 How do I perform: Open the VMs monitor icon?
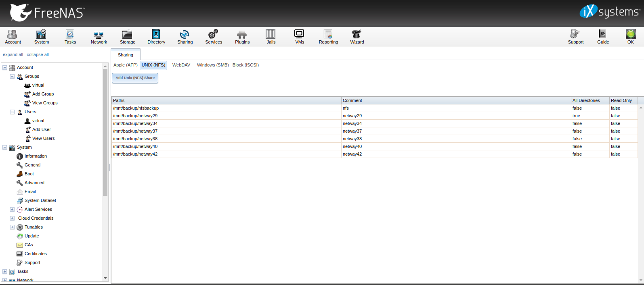click(299, 35)
